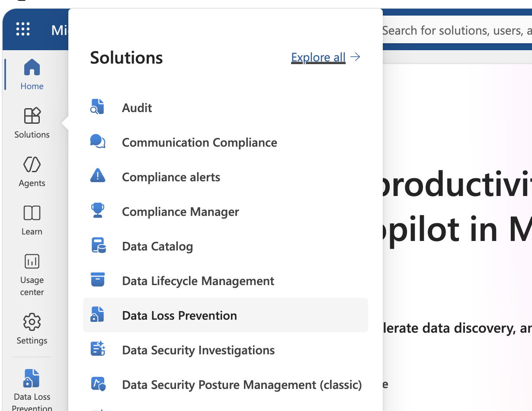Open Data Security Posture Management (classic)
The width and height of the screenshot is (532, 411).
225,384
